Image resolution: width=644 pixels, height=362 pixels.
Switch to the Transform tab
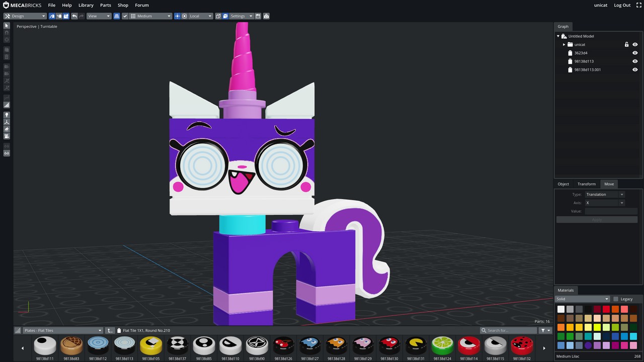[x=587, y=184]
